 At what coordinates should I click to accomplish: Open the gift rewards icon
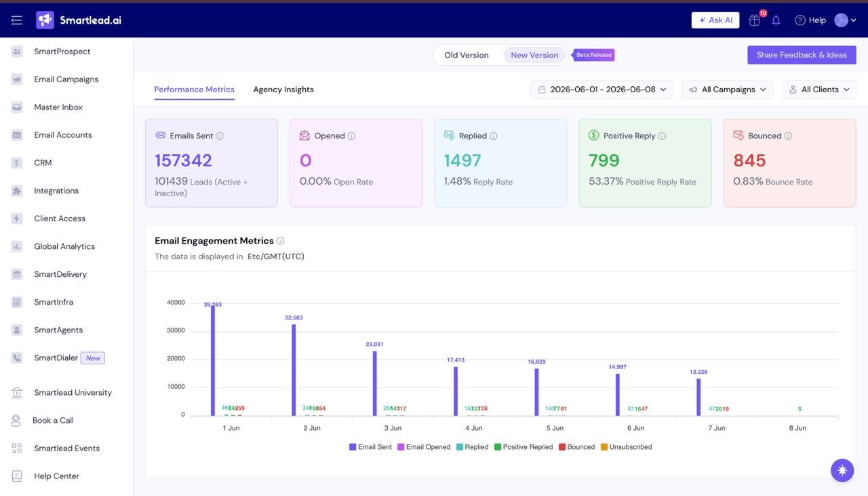point(754,20)
